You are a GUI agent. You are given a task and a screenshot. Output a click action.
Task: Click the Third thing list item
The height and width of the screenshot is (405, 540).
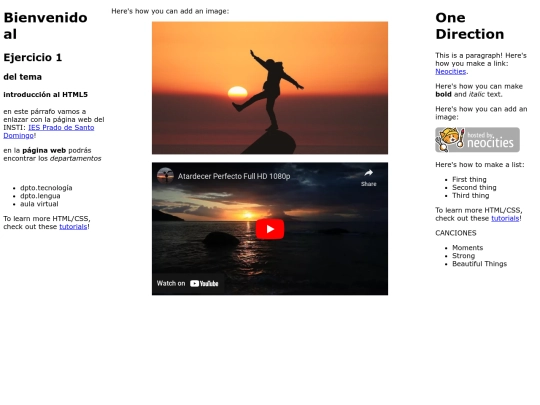coord(470,195)
